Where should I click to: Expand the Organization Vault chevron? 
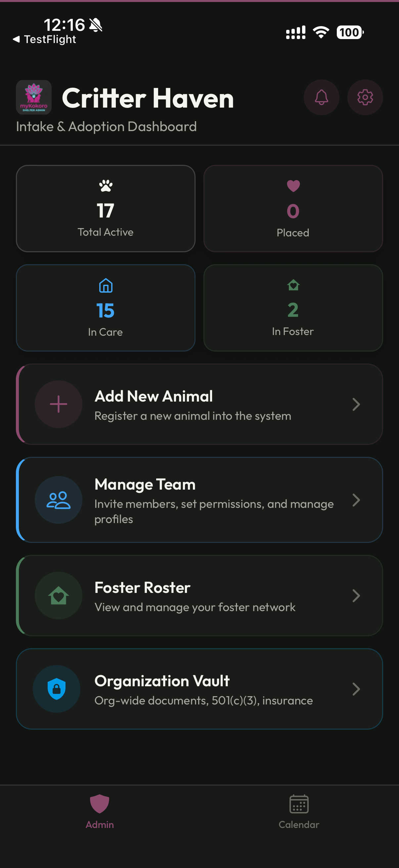coord(356,689)
